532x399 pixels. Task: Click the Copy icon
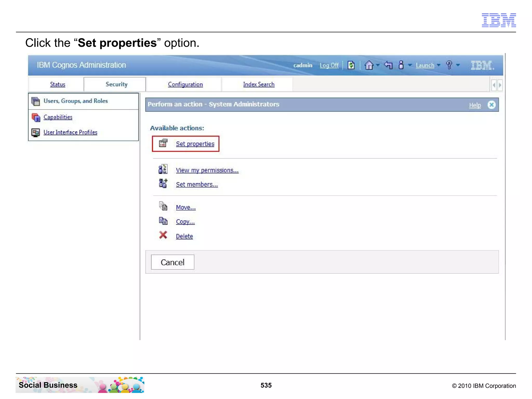point(163,221)
